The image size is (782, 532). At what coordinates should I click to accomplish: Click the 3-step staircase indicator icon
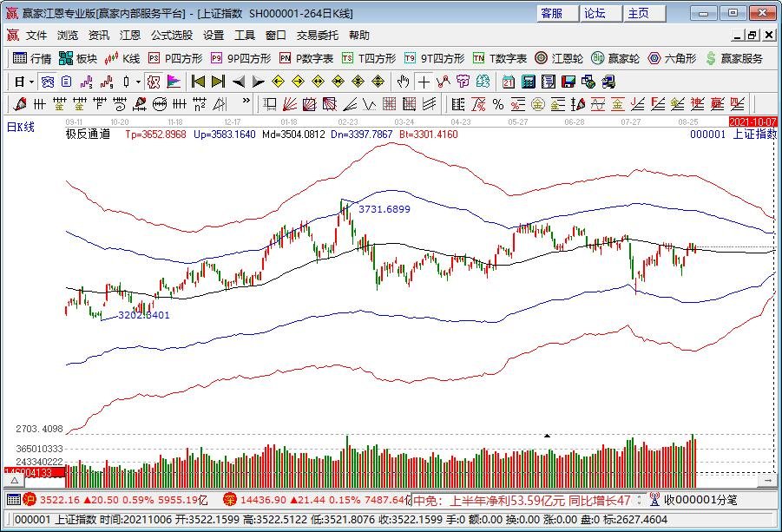click(87, 82)
